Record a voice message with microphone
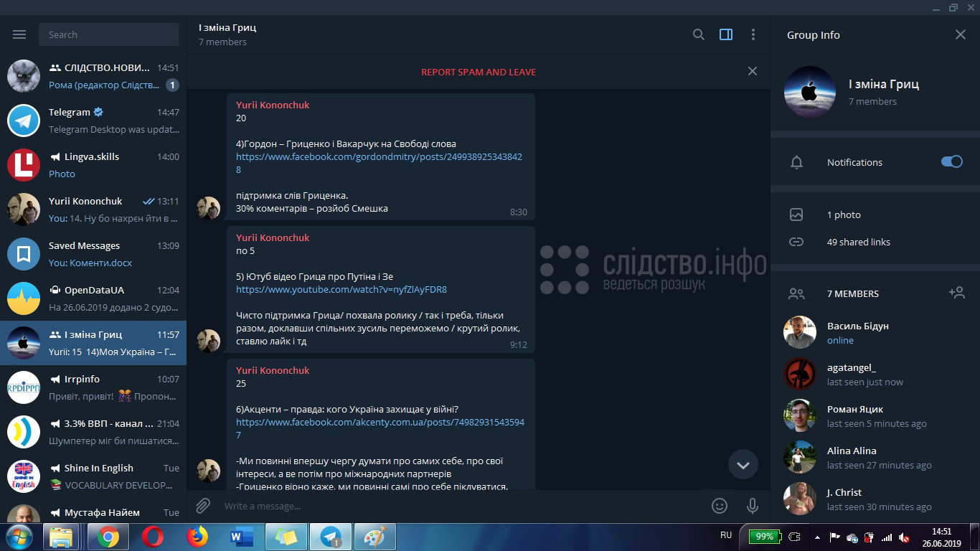The image size is (980, 551). pos(753,506)
